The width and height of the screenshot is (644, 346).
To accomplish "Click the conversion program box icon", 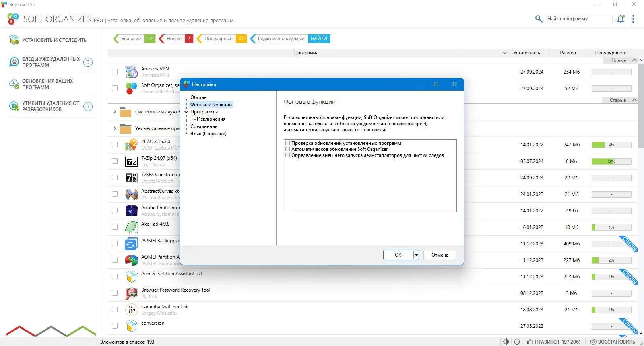I will [132, 326].
